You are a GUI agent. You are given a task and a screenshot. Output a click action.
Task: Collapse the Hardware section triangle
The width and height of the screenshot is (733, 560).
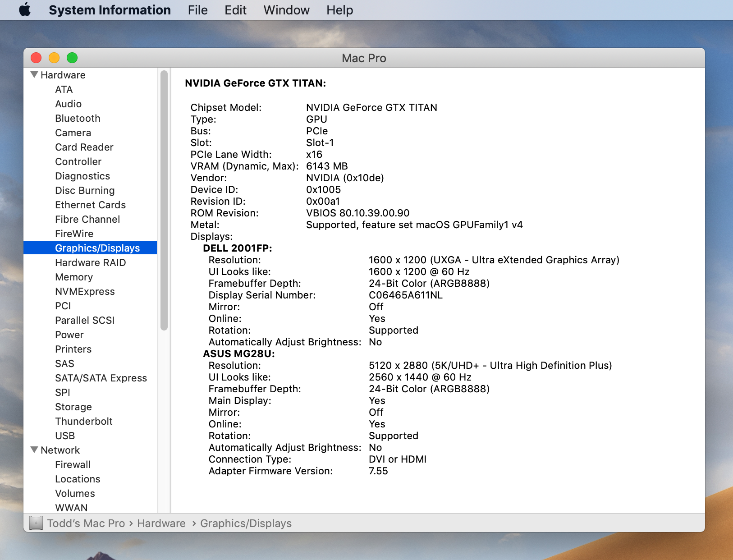click(34, 74)
